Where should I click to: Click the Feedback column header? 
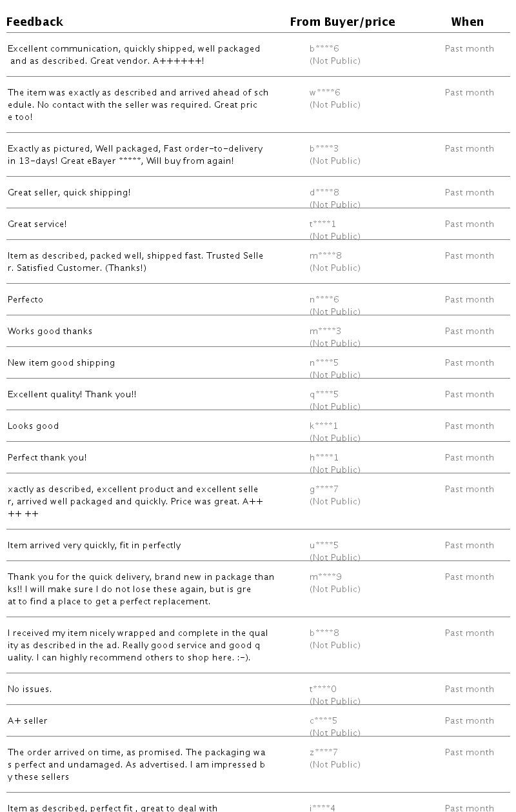click(35, 22)
